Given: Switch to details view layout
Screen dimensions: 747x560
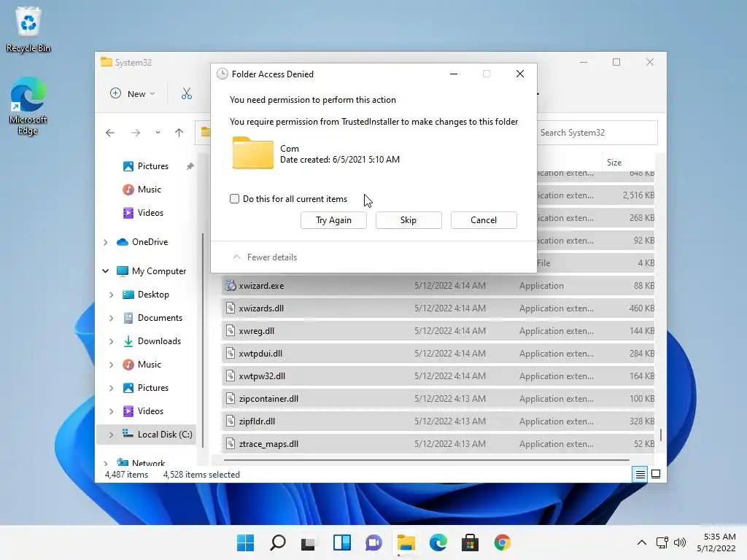Looking at the screenshot, I should pos(640,474).
